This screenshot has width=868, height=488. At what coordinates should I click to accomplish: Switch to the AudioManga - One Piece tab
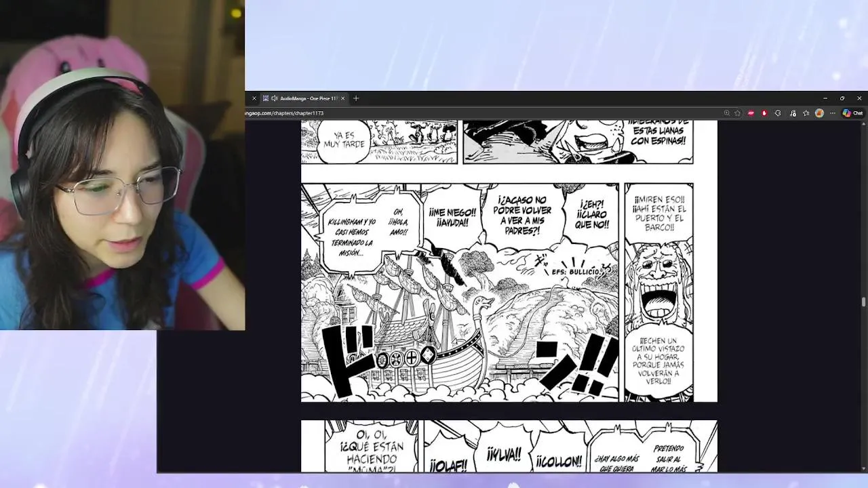(x=304, y=98)
